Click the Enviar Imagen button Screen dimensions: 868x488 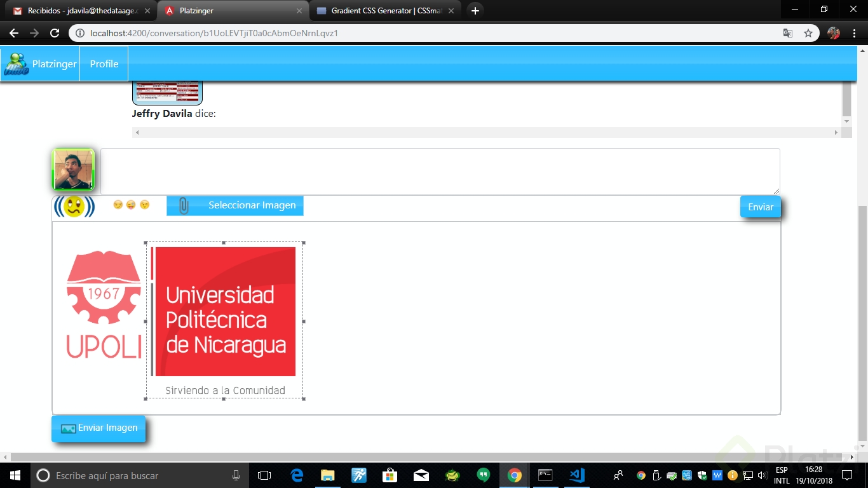coord(98,428)
